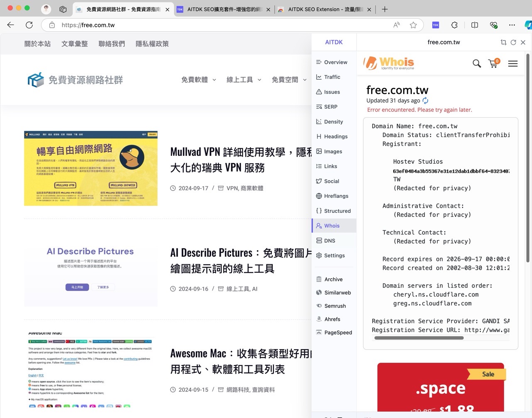Switch to AITDK SEO Extension tab

pyautogui.click(x=324, y=9)
